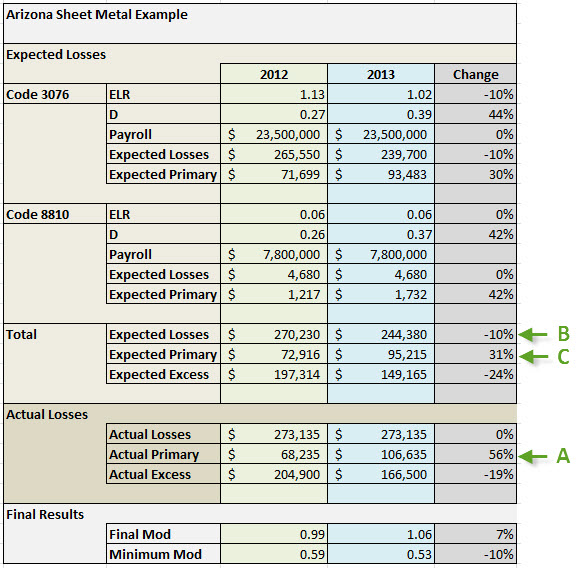Select the 'Arizona Sheet Metal Example' title cell
This screenshot has height=568, width=587.
[x=260, y=23]
